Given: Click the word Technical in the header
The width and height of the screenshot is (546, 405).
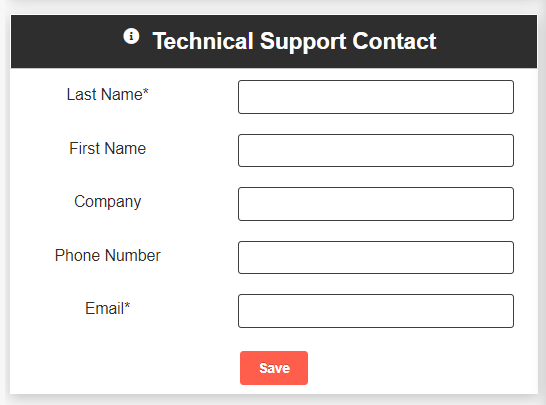Looking at the screenshot, I should pos(203,41).
